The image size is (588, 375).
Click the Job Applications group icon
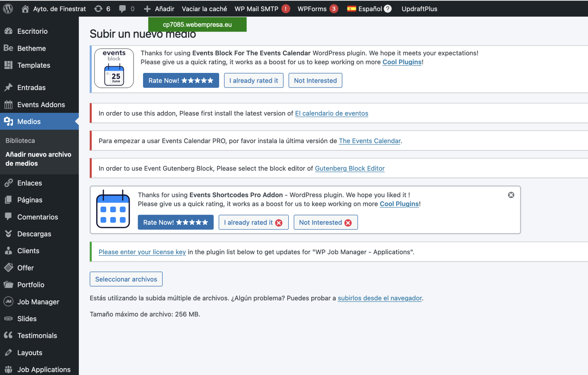pos(8,369)
